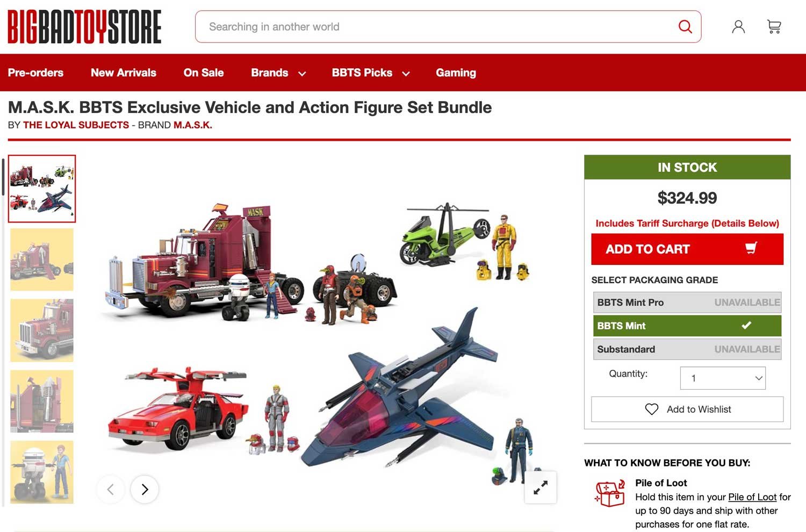Viewport: 806px width, 532px height.
Task: Show the next product image arrow
Action: (x=145, y=489)
